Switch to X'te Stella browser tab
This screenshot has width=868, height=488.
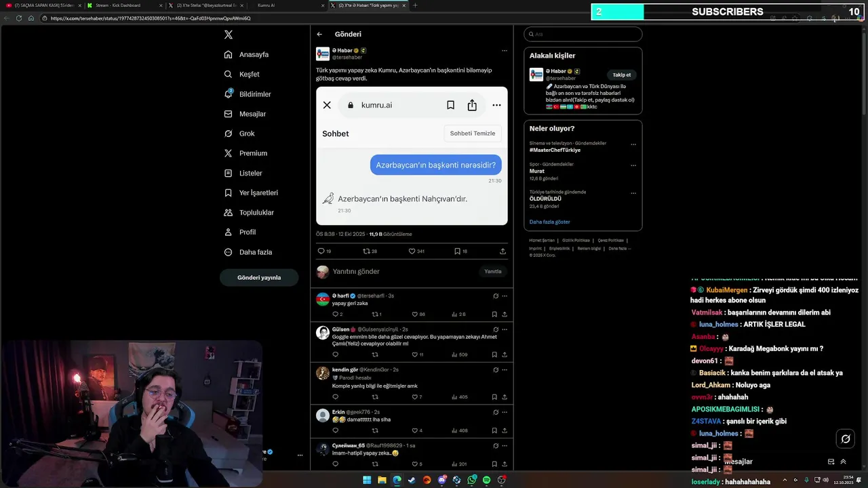point(205,5)
